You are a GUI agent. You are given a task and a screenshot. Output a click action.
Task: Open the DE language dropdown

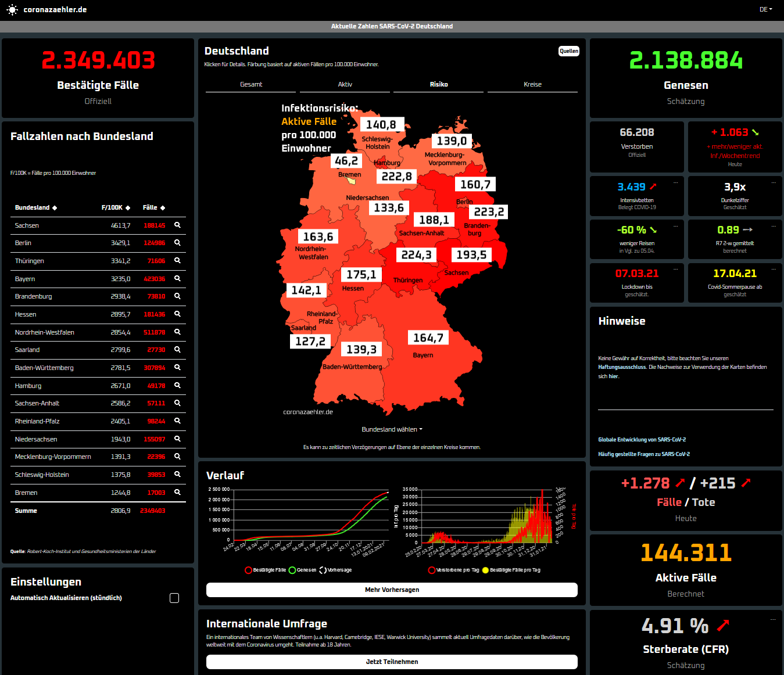[765, 10]
